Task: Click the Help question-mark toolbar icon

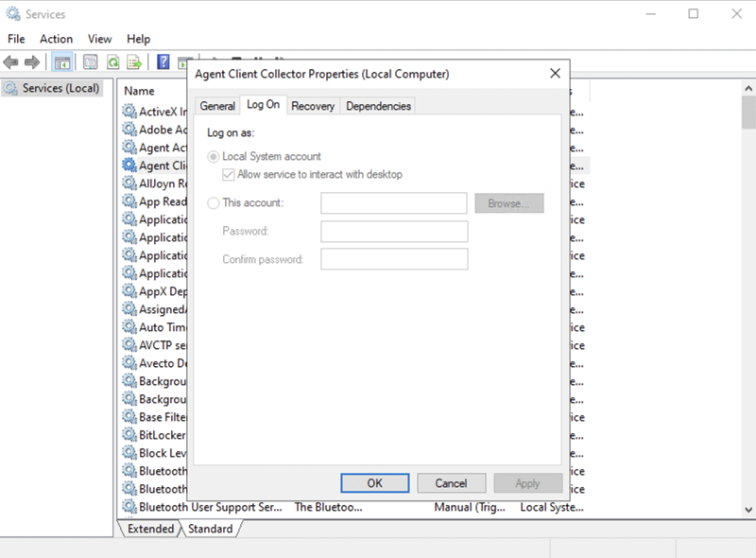Action: coord(163,62)
